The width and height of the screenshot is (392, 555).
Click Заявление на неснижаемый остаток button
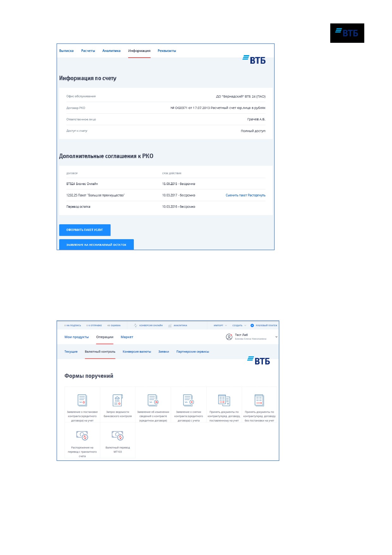pyautogui.click(x=96, y=245)
